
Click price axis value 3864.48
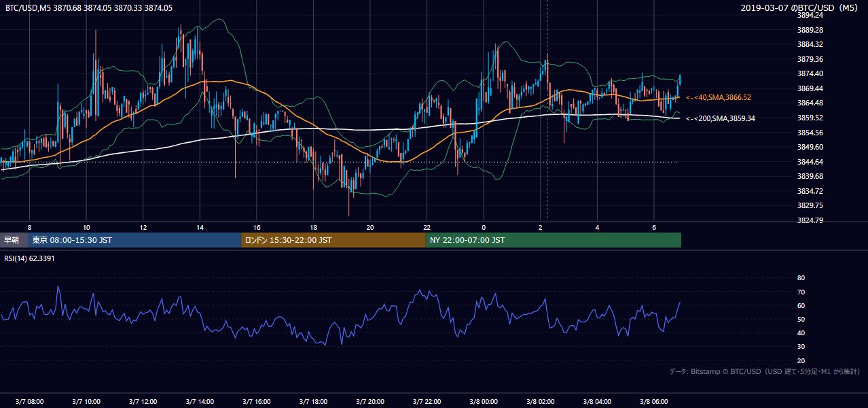(x=810, y=103)
